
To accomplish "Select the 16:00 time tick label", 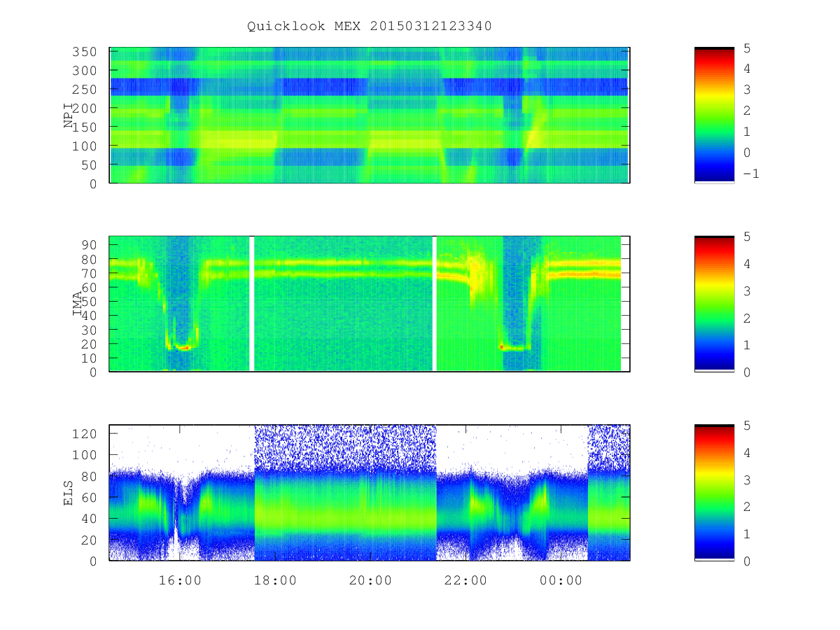I will [180, 580].
